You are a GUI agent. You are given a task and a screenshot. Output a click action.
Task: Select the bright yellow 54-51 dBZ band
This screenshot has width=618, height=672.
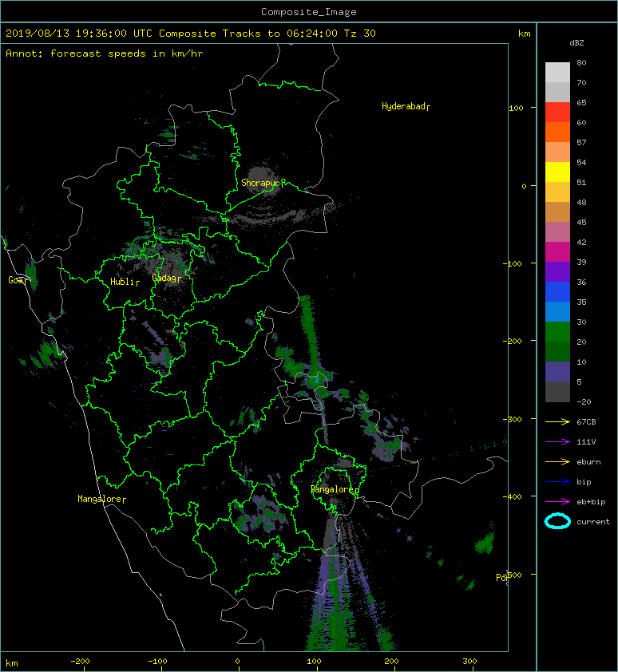(557, 172)
